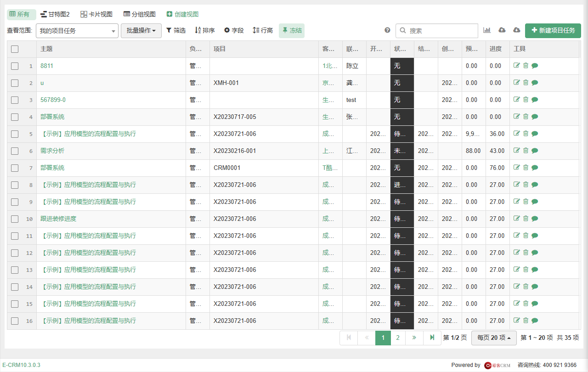Click the 搜索 search input field
Screen dimensions: 588x372
pyautogui.click(x=437, y=31)
